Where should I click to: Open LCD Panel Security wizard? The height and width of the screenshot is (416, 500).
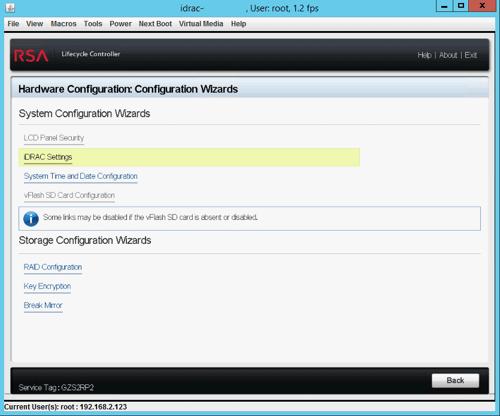pyautogui.click(x=54, y=138)
